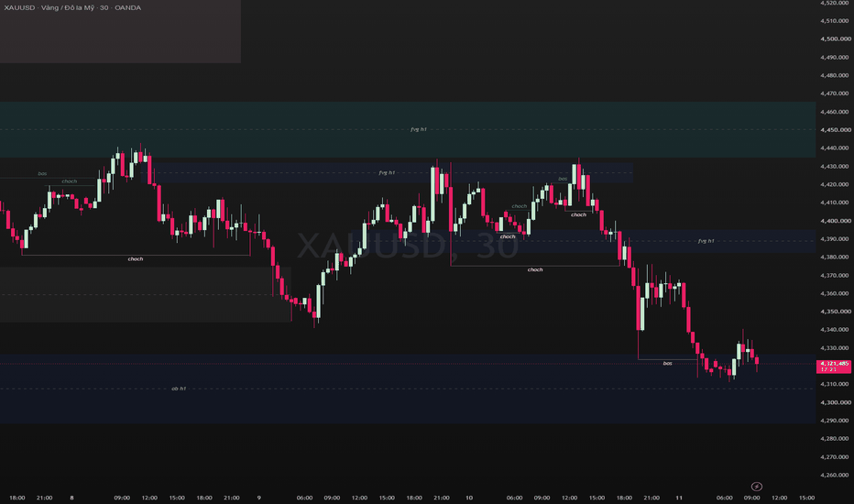The width and height of the screenshot is (854, 504).
Task: Click the 4,260.000 mark on the price axis
Action: coord(835,475)
